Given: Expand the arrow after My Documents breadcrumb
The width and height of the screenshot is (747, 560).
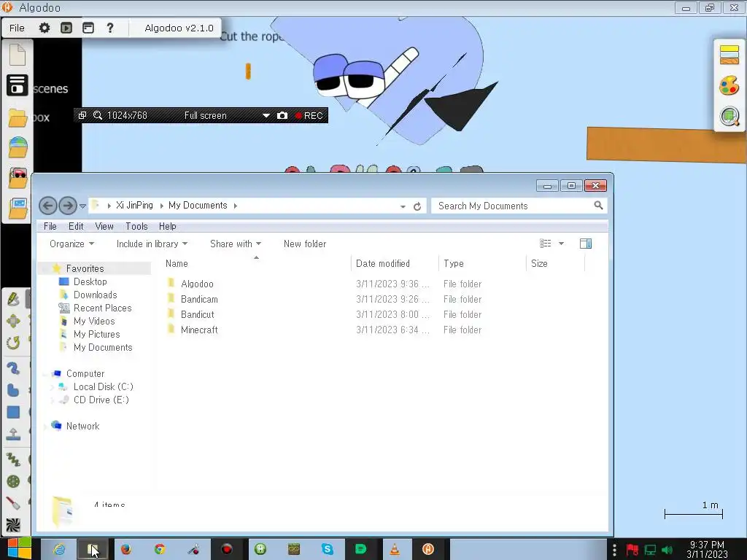Looking at the screenshot, I should [x=236, y=206].
